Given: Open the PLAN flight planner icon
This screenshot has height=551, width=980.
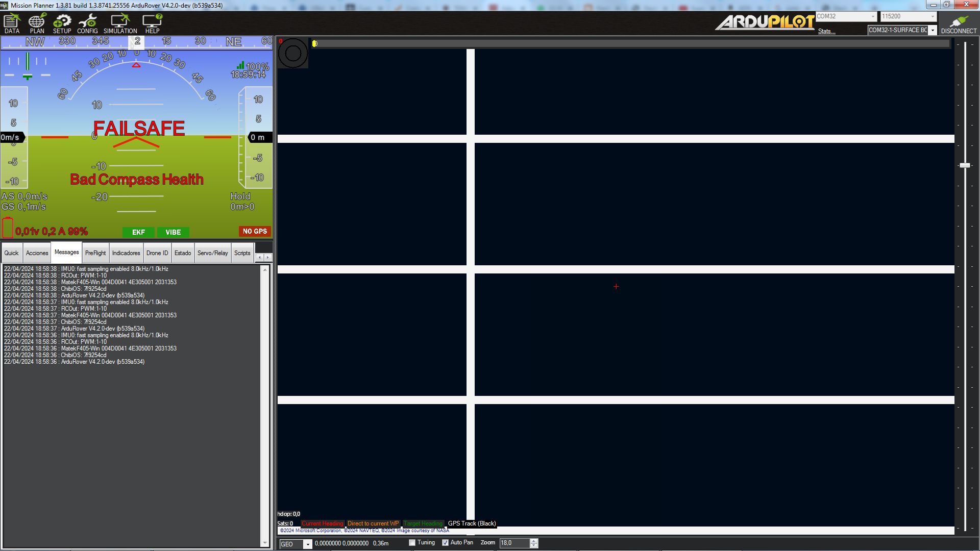Looking at the screenshot, I should [37, 23].
